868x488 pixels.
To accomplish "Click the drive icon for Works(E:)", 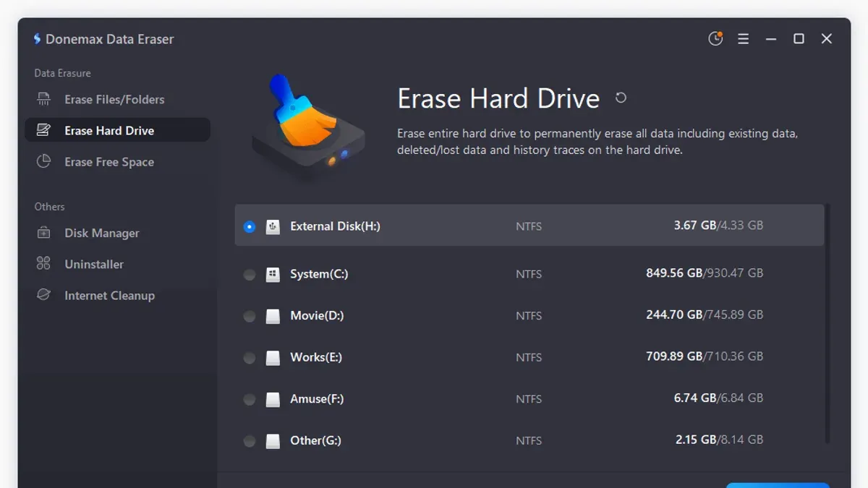I will [273, 357].
